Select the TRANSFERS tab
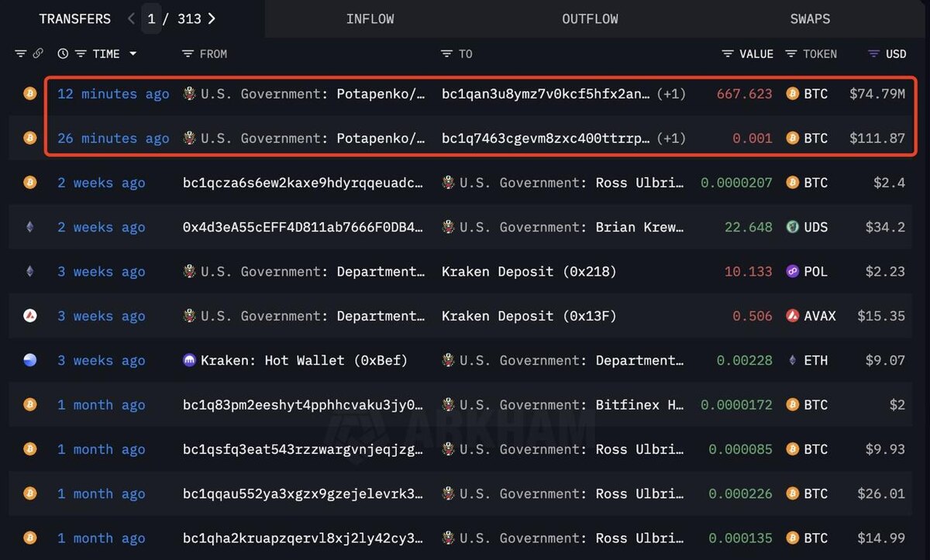 [x=74, y=19]
